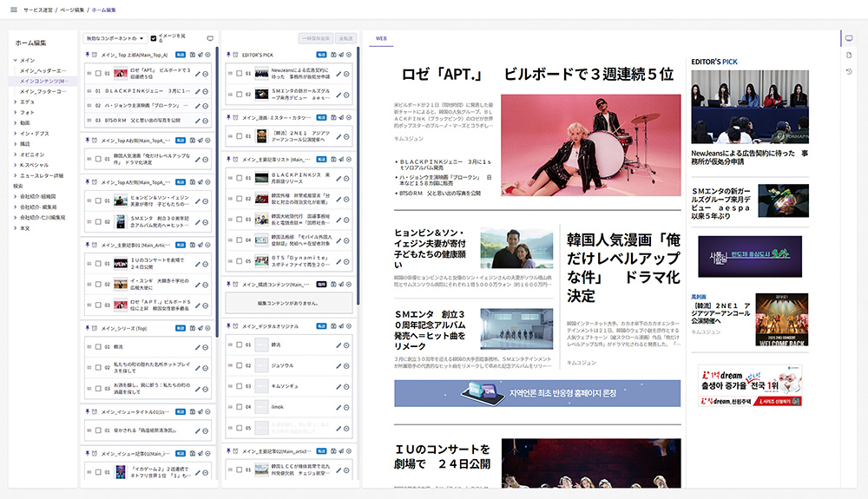Open the document icon in right sidebar
868x499 pixels.
[849, 56]
